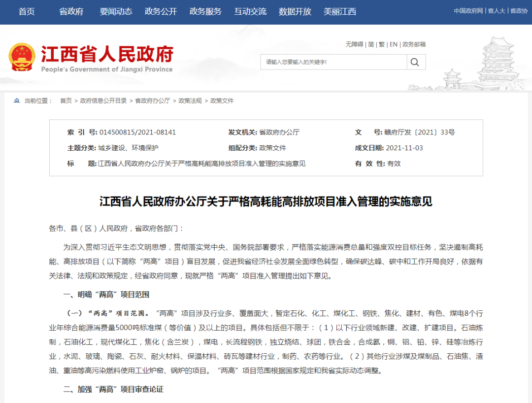The image size is (532, 403).
Task: Click the national emblem logo
Action: (22, 57)
